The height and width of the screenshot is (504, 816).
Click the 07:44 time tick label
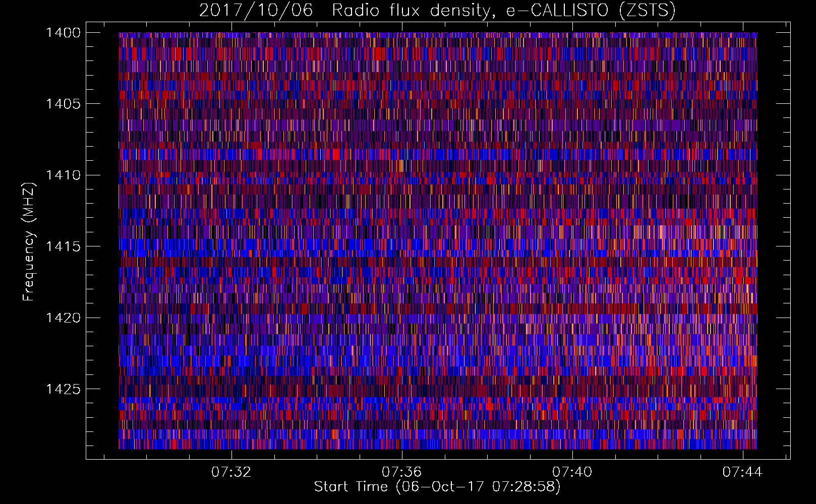pos(743,472)
